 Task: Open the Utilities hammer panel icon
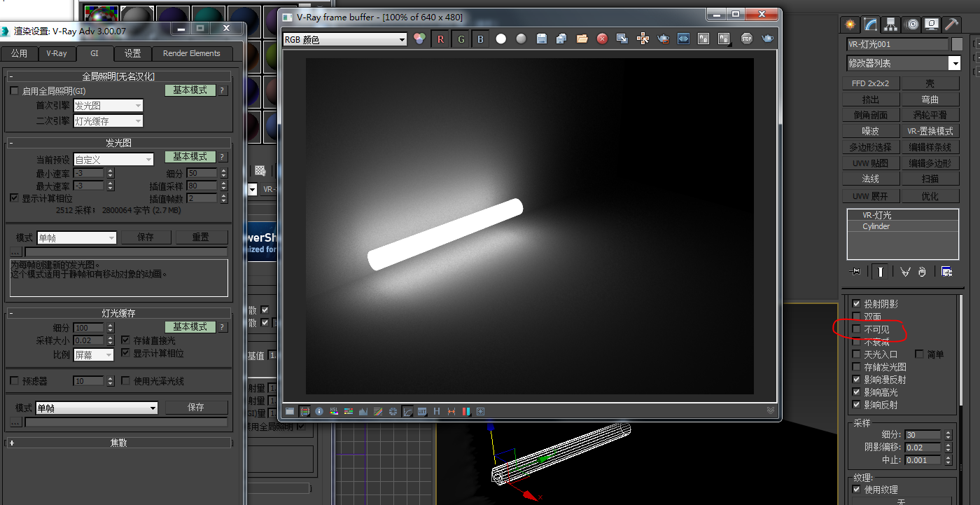point(951,25)
